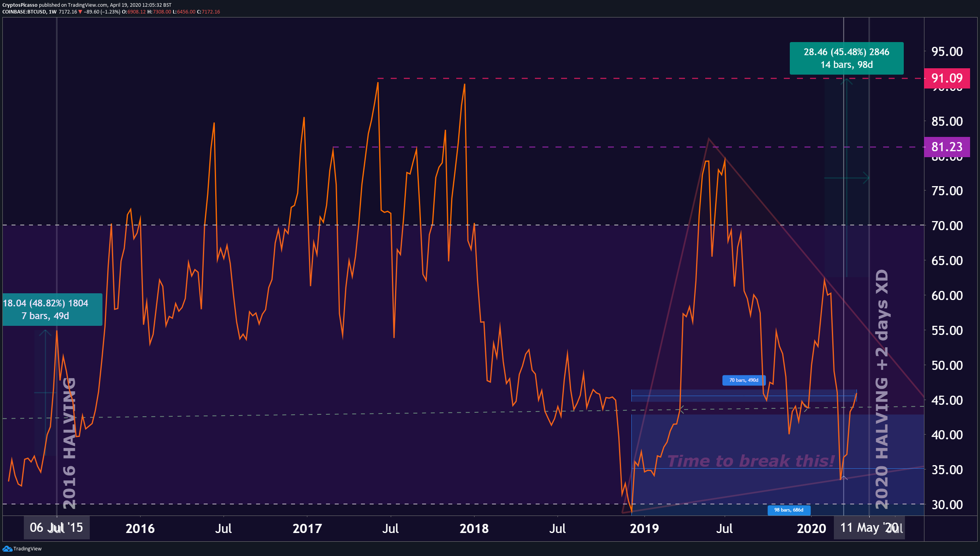The image size is (980, 556).
Task: Click the 60.00 price axis value
Action: pos(947,295)
